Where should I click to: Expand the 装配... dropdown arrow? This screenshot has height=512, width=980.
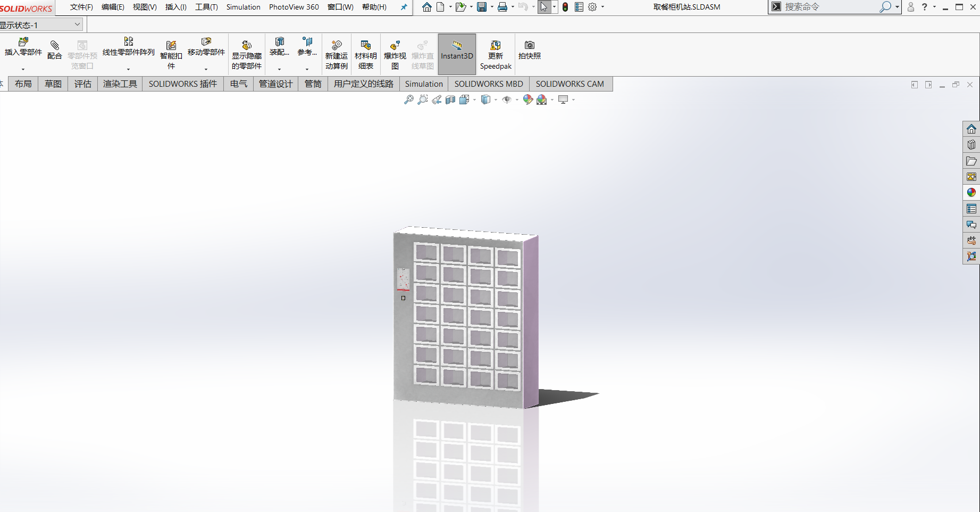[x=279, y=69]
